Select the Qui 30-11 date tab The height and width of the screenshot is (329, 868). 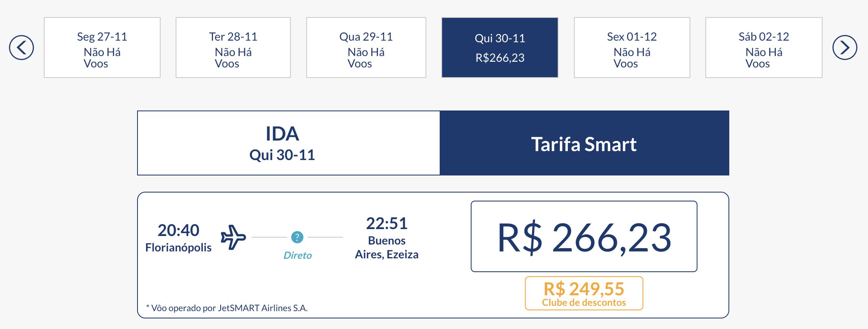[x=500, y=48]
